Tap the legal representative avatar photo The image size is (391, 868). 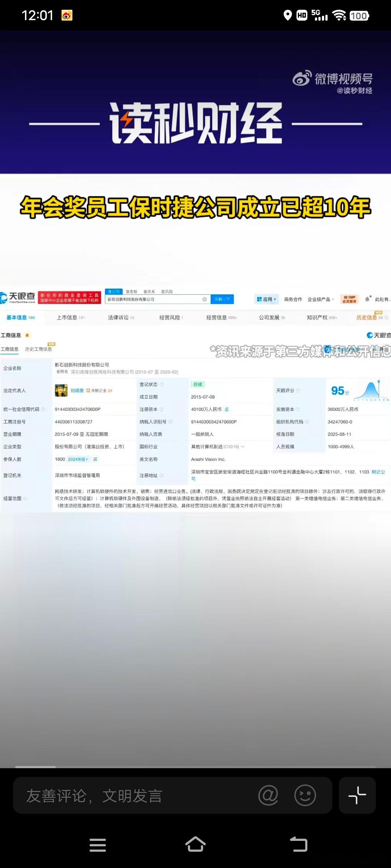coord(61,390)
